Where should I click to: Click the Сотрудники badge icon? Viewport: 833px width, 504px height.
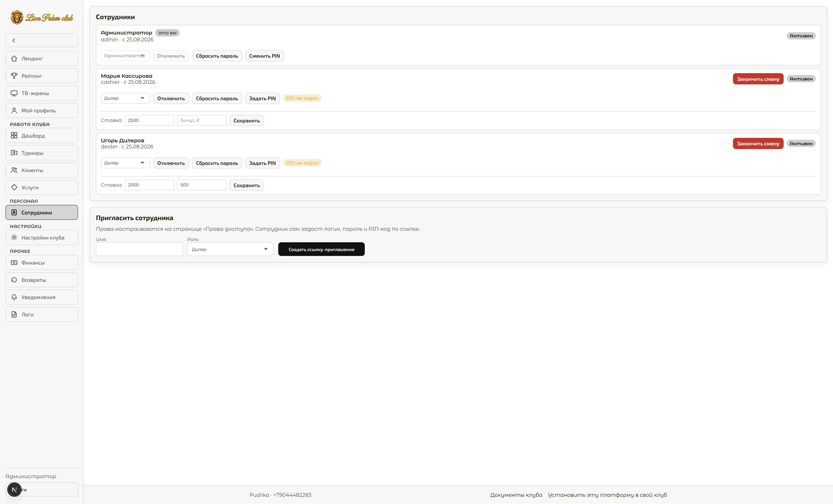(x=14, y=212)
